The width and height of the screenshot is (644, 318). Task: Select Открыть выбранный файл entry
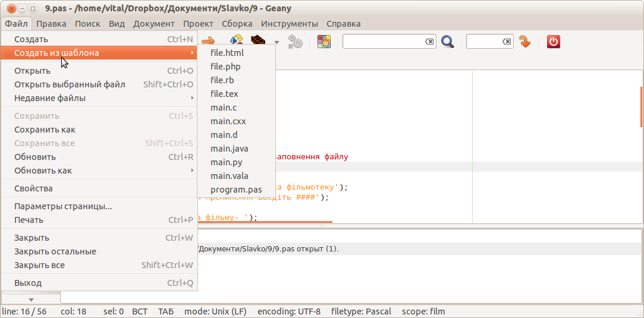pos(99,84)
